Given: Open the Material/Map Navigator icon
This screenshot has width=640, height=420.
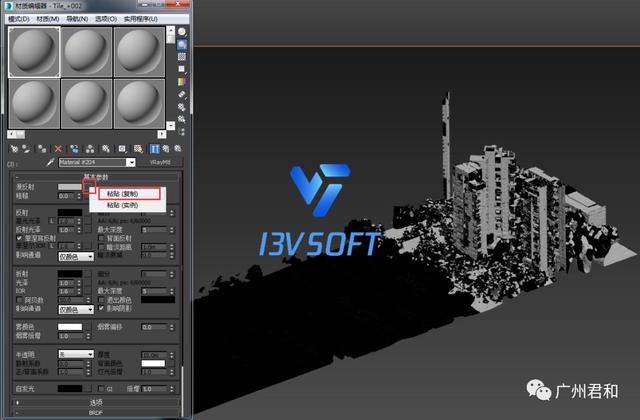Looking at the screenshot, I should tap(182, 131).
